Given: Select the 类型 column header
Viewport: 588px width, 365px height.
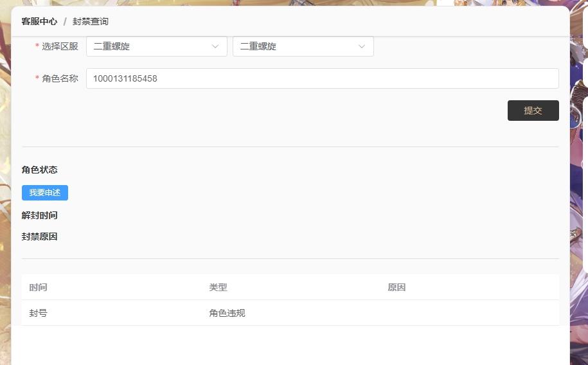Looking at the screenshot, I should 218,287.
